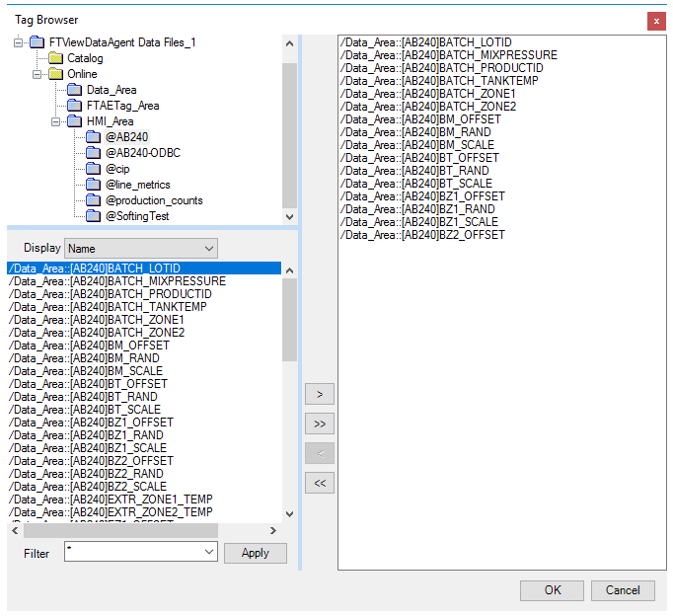Select BATCH_ZONE1 in the left tag list
673x616 pixels.
click(x=144, y=320)
